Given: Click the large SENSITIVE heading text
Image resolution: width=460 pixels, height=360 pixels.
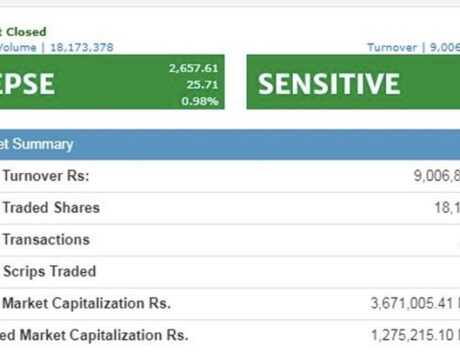Looking at the screenshot, I should 329,84.
